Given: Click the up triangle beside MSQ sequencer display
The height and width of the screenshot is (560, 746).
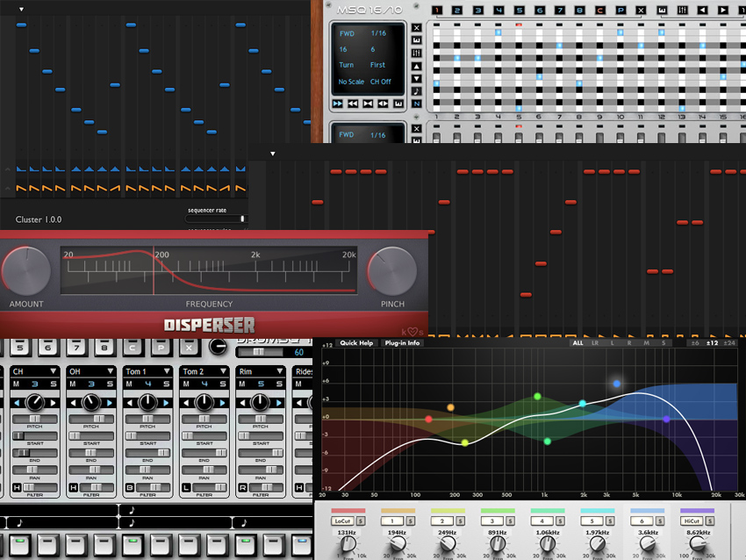Looking at the screenshot, I should [416, 66].
